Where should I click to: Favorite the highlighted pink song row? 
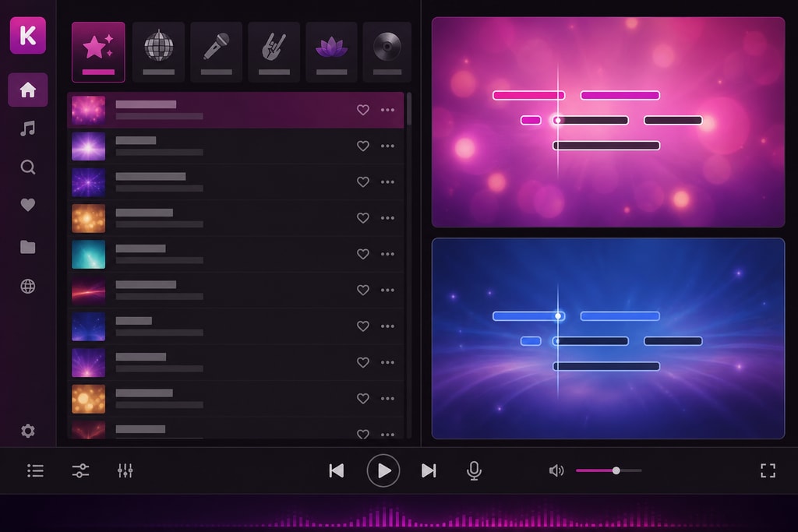(363, 110)
